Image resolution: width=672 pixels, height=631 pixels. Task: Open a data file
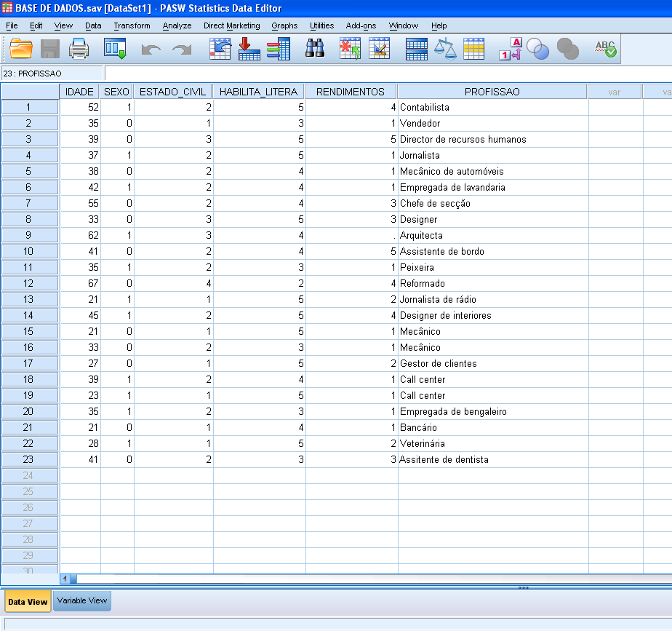[20, 49]
